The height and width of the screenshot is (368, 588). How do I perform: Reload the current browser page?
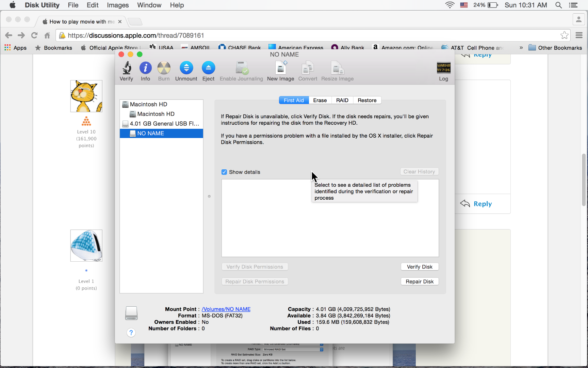coord(34,35)
